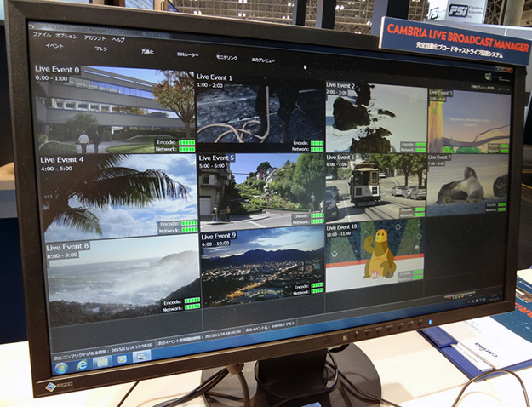Switch to the SDIルーター tab
Image resolution: width=532 pixels, height=407 pixels.
coord(187,54)
